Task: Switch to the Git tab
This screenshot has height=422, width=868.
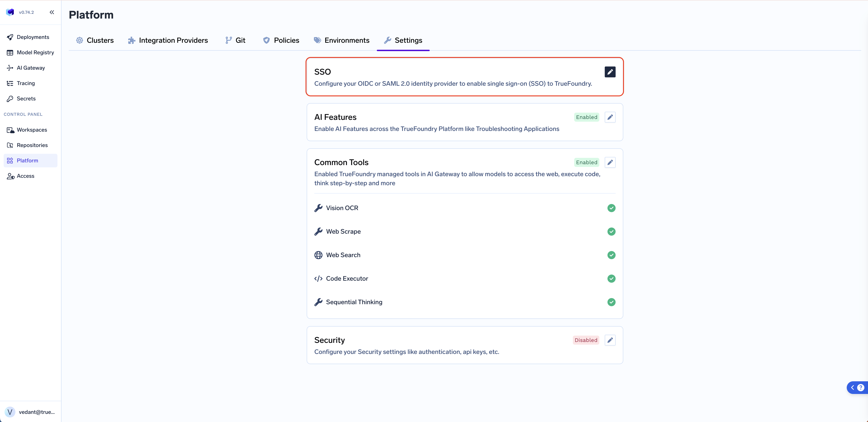Action: coord(235,40)
